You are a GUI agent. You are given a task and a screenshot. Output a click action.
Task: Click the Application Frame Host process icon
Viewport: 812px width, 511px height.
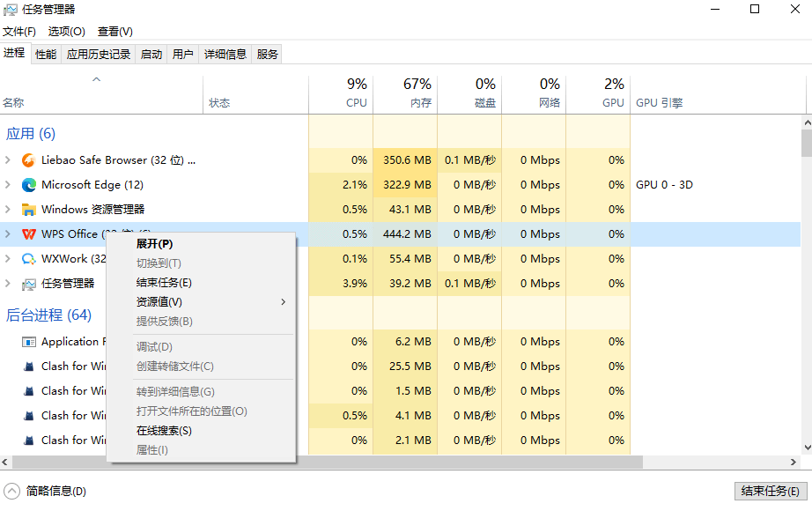coord(28,342)
